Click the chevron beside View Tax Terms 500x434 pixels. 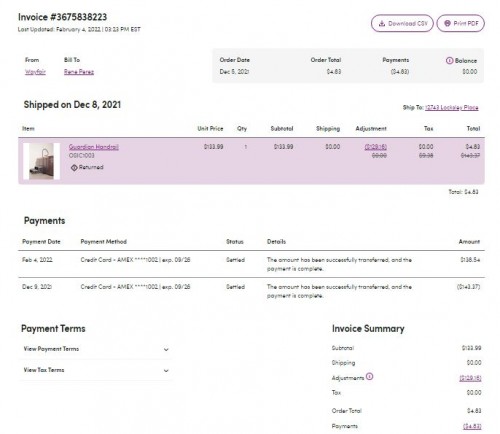[x=166, y=371]
